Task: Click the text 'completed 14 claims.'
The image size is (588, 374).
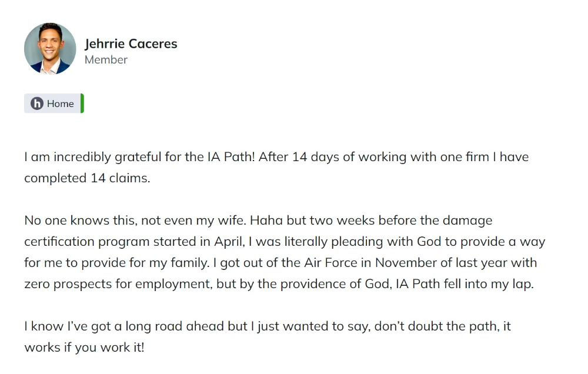Action: point(87,178)
